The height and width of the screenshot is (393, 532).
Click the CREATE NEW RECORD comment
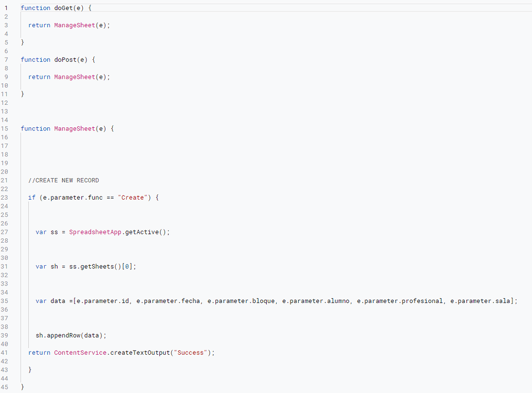(63, 180)
